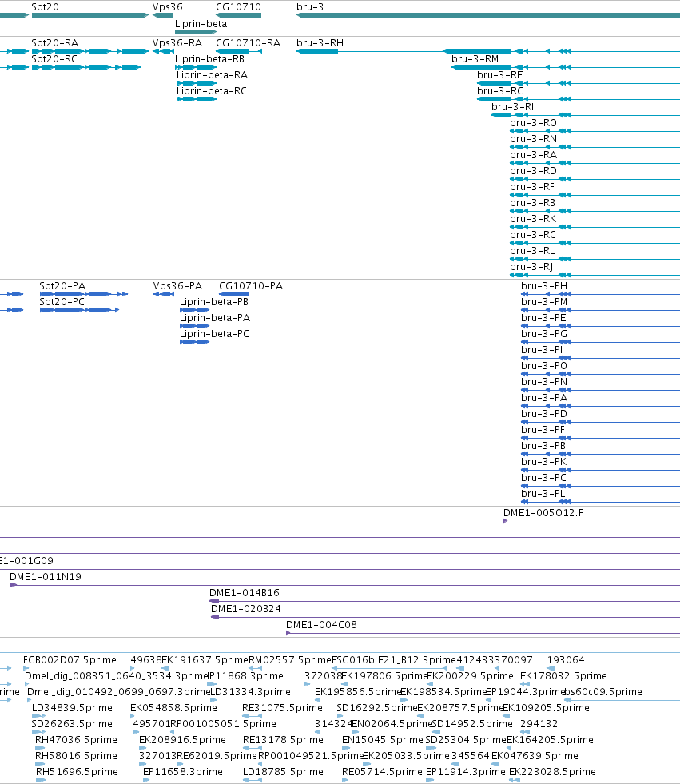Select the Liprin-beta-PC protein label
The height and width of the screenshot is (784, 680).
(214, 334)
